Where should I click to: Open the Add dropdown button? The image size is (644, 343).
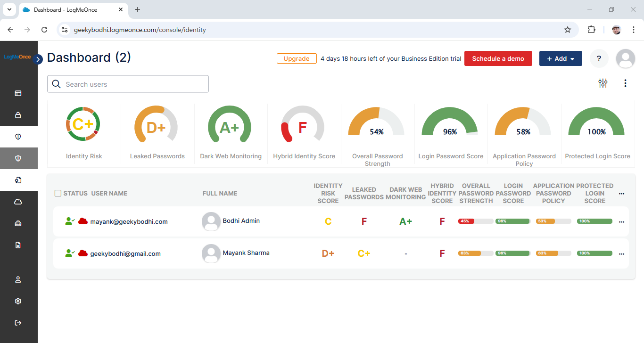click(x=561, y=58)
